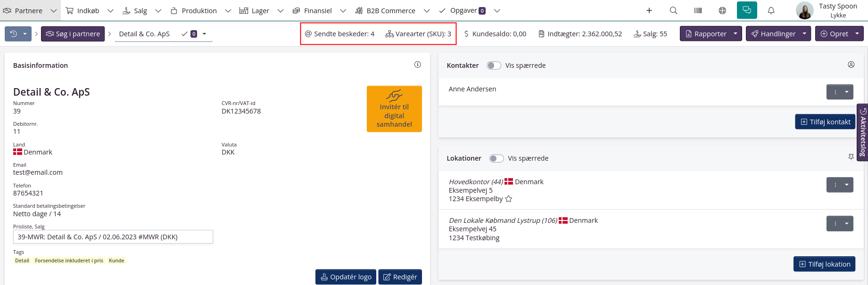Open the Indkøb menu
Viewport: 868px width, 285px height.
click(83, 10)
